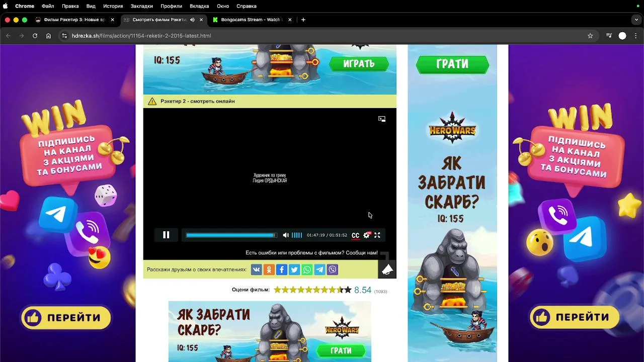Viewport: 644px width, 362px height.
Task: Open the browser home page
Action: coord(48,36)
